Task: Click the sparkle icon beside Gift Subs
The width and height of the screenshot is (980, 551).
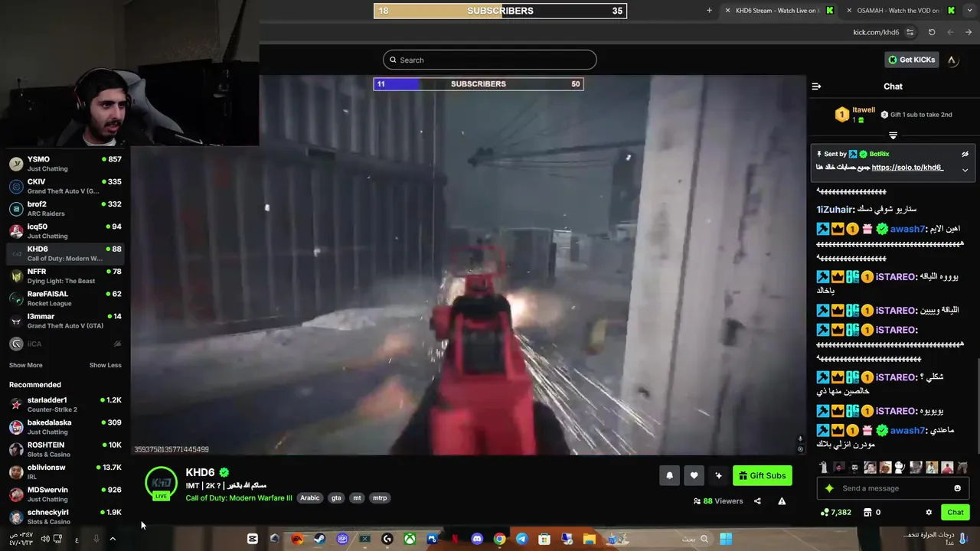Action: click(x=718, y=475)
